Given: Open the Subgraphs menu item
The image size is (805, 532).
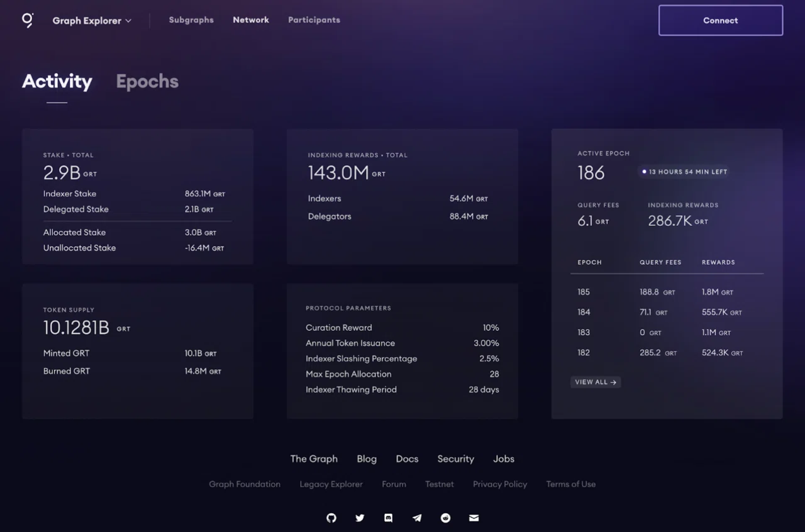Looking at the screenshot, I should (x=191, y=20).
